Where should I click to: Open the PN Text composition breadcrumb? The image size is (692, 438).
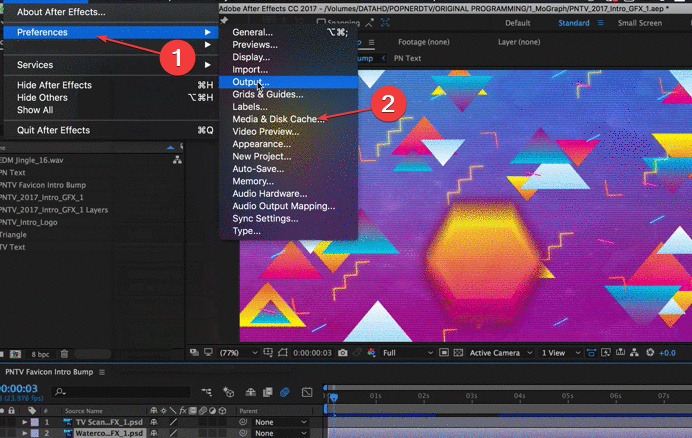[407, 58]
